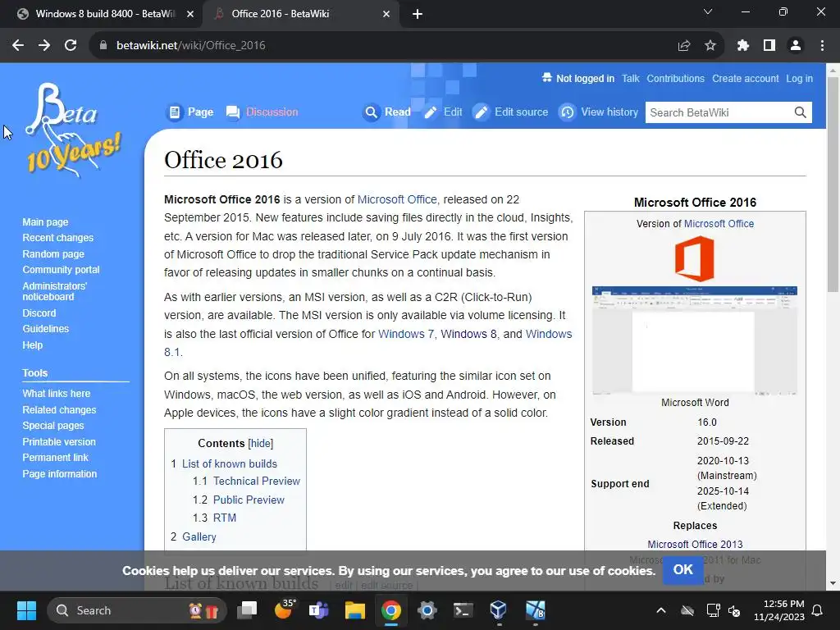Image resolution: width=840 pixels, height=630 pixels.
Task: Collapse the Contents box with hide
Action: pyautogui.click(x=260, y=444)
